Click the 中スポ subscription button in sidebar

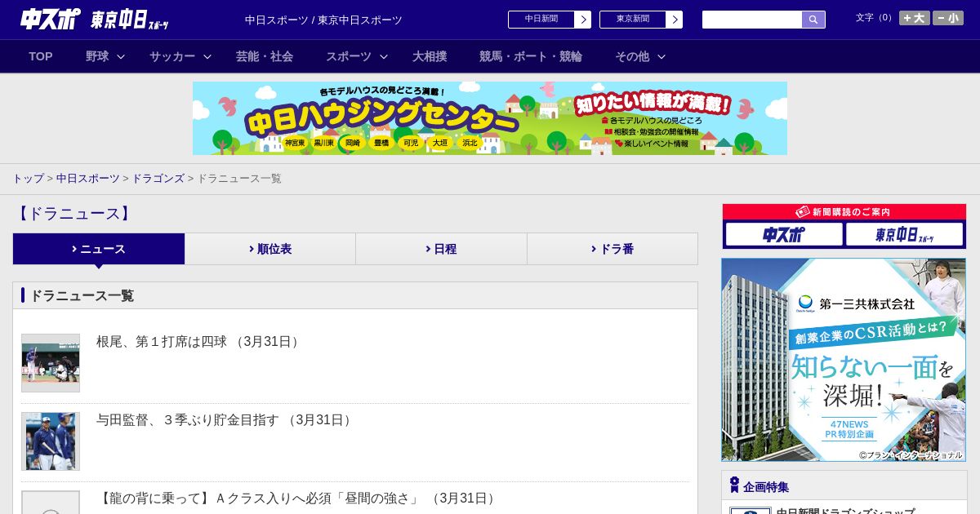click(784, 234)
